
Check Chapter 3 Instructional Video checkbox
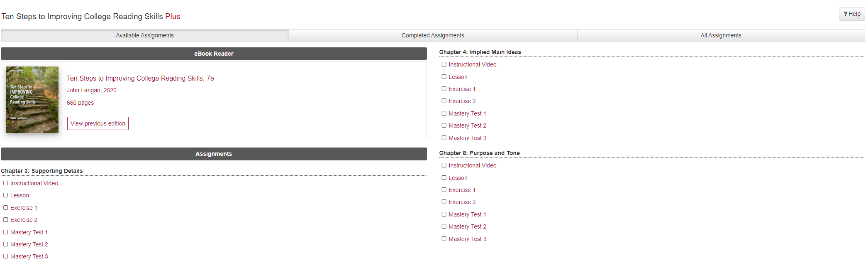coord(6,183)
